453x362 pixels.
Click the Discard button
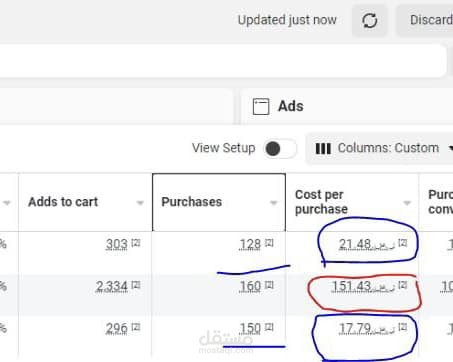425,21
